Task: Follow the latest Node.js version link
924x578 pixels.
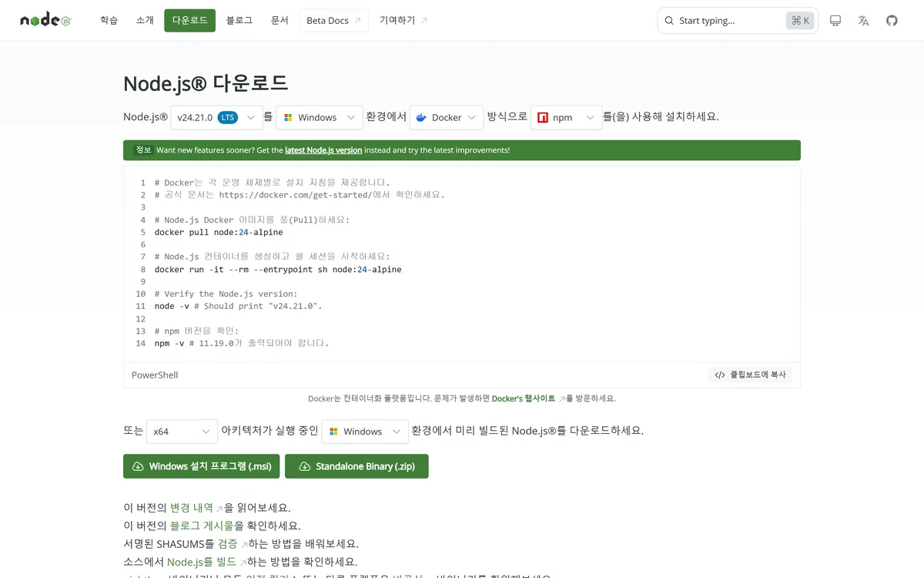Action: [323, 150]
